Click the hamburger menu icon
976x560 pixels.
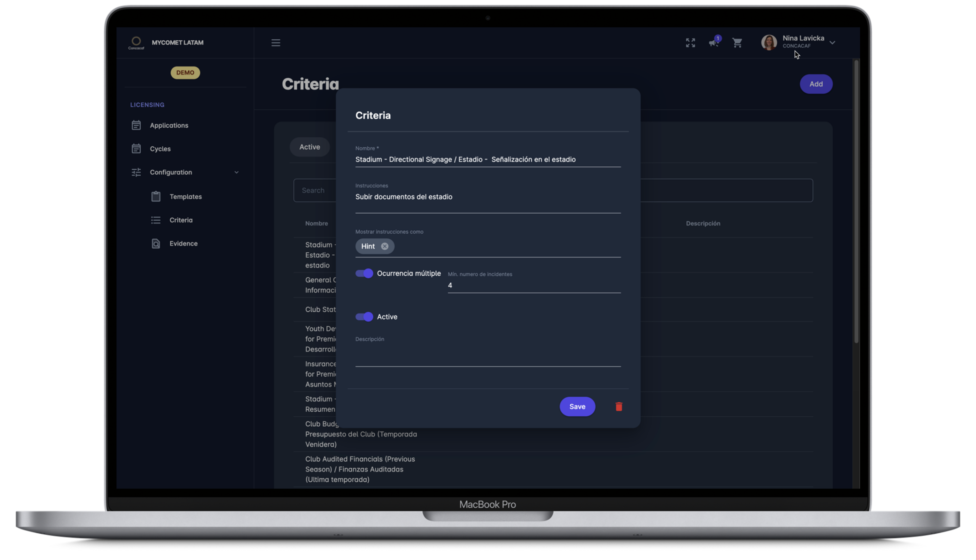(275, 43)
